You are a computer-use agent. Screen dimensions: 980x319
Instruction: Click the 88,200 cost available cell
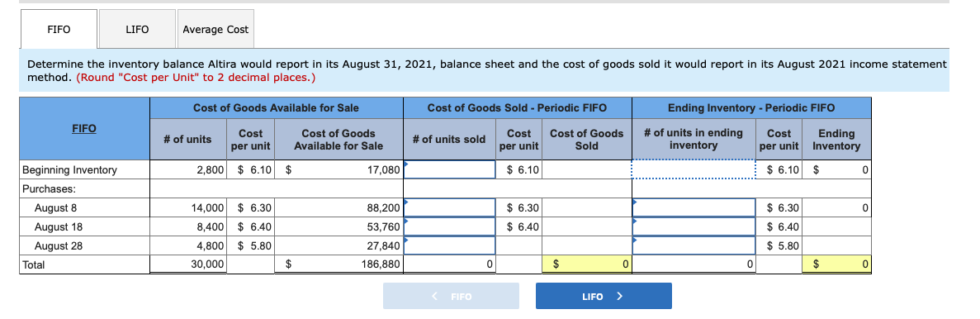tap(339, 207)
